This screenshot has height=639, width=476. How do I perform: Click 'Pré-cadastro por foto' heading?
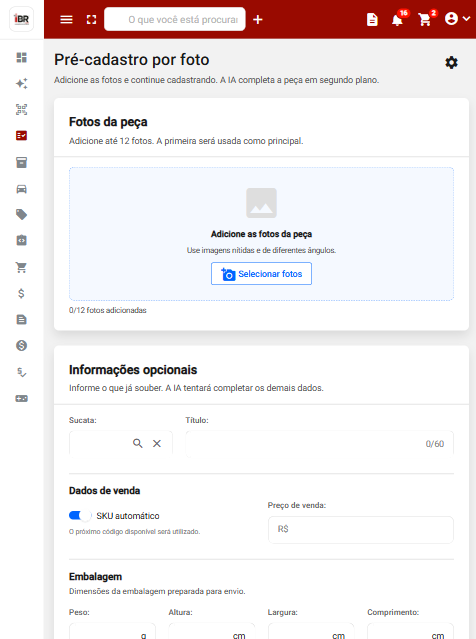[132, 60]
